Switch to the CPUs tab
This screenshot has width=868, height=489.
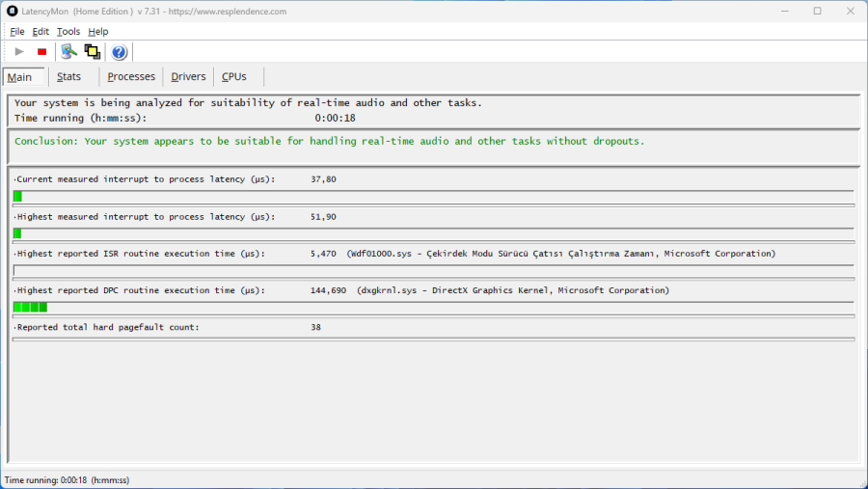[x=234, y=77]
